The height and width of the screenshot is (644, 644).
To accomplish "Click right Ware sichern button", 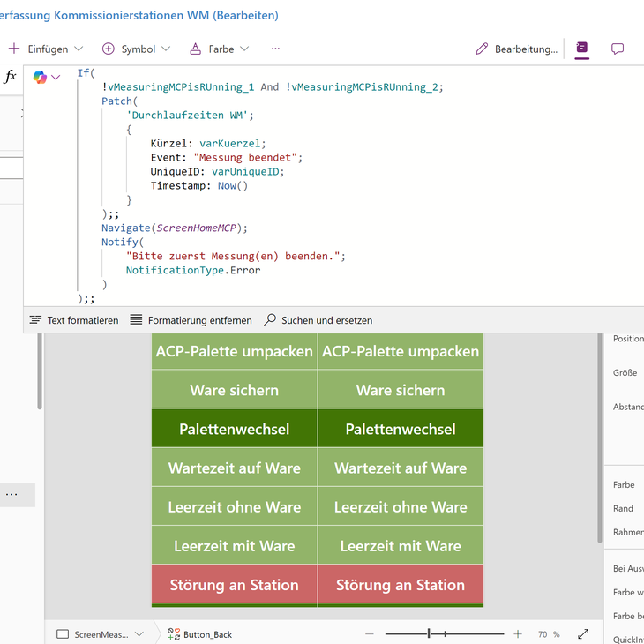I will pos(401,390).
